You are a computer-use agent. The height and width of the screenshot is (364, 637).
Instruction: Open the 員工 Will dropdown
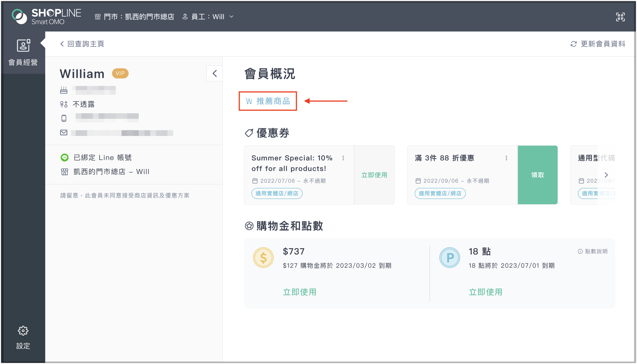[x=208, y=17]
